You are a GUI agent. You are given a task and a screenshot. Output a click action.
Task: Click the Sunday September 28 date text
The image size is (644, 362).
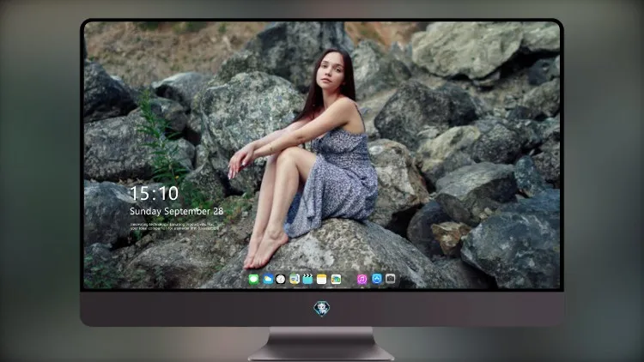pyautogui.click(x=177, y=211)
